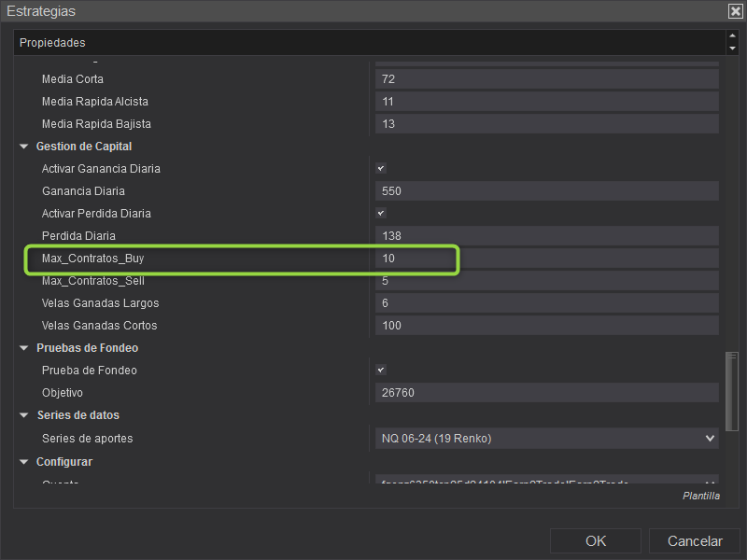The height and width of the screenshot is (560, 747).
Task: Close the Estrategias dialog window
Action: pyautogui.click(x=735, y=11)
